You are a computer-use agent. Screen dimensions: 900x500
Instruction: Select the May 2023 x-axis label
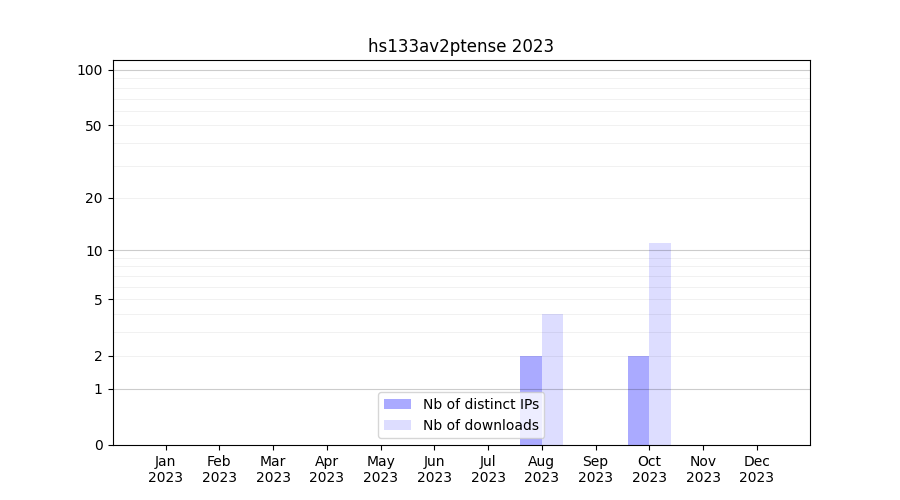(x=380, y=469)
